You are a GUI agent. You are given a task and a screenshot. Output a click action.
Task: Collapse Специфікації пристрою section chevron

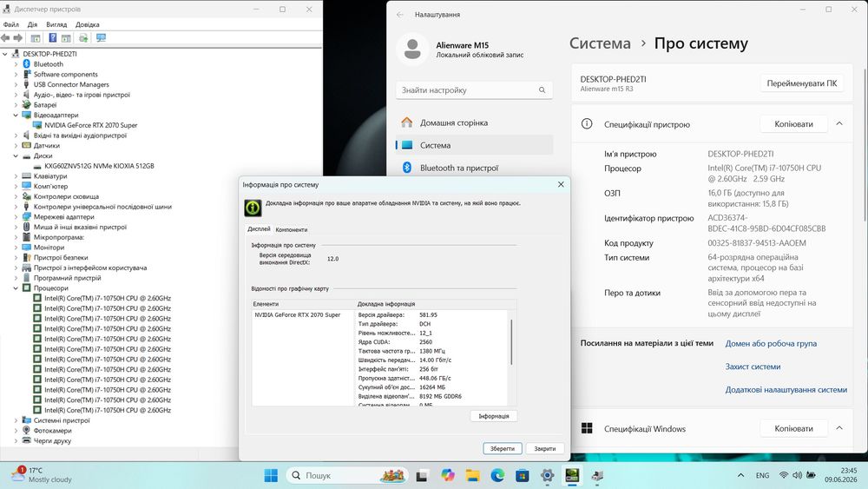click(839, 123)
